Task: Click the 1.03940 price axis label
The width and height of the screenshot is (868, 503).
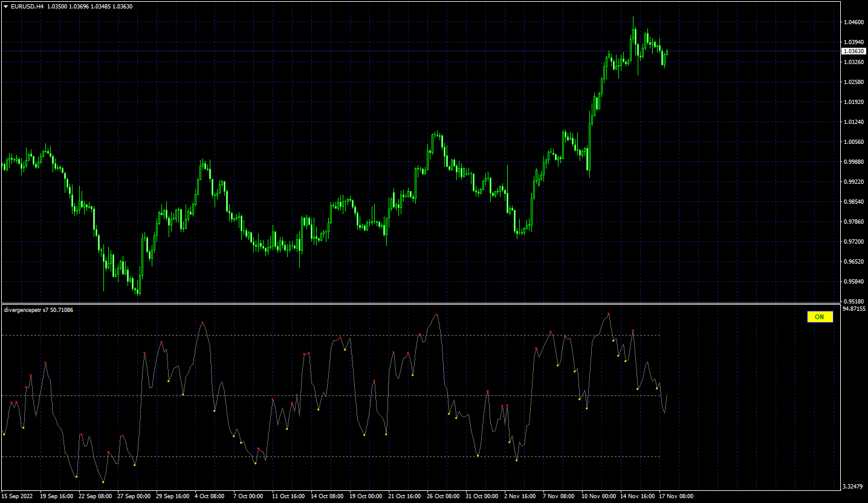Action: (853, 42)
